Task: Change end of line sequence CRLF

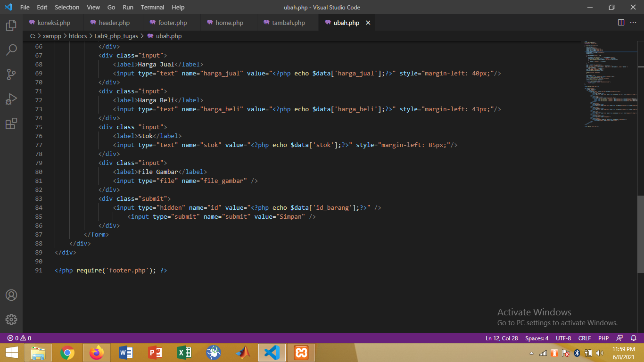Action: click(x=585, y=338)
